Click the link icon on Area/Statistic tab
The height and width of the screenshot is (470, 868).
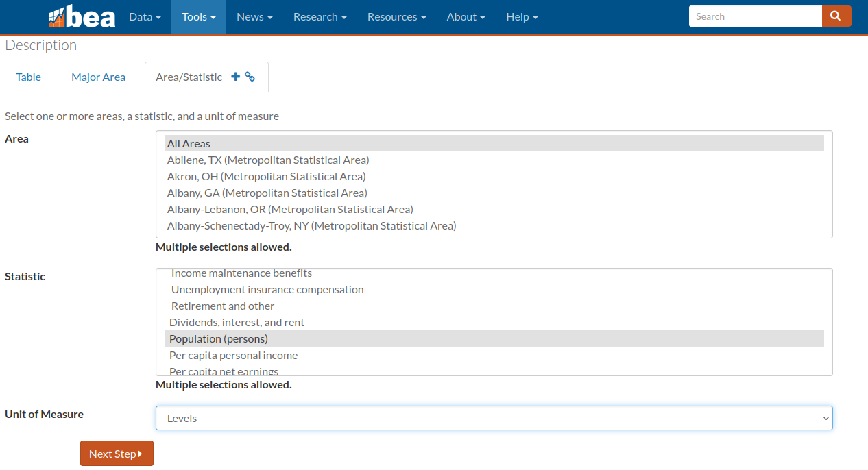click(250, 77)
